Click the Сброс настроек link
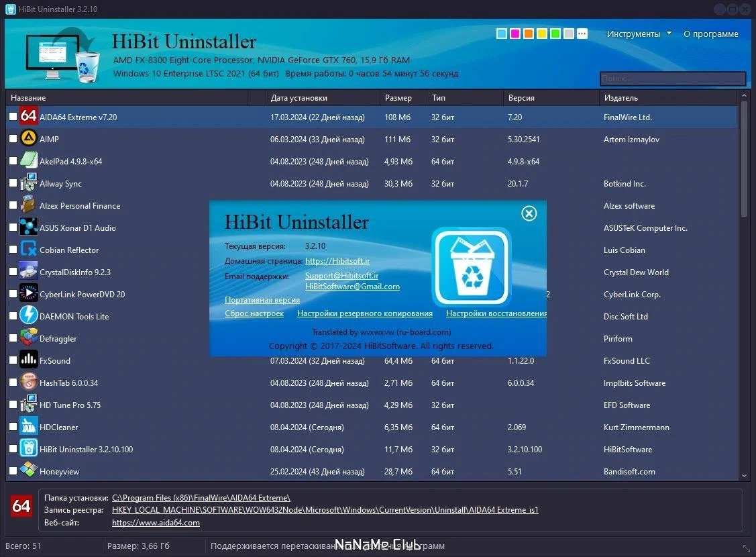The width and height of the screenshot is (756, 557). tap(254, 313)
